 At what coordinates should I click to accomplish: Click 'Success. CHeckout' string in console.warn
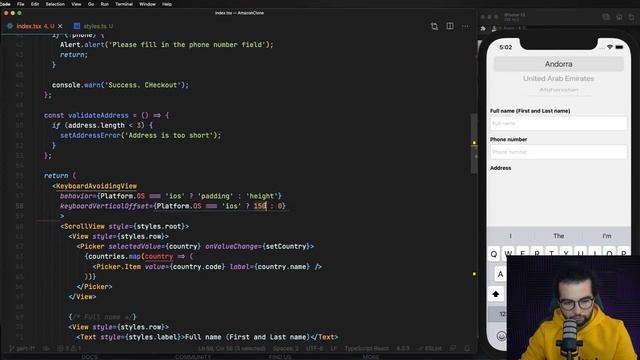click(x=142, y=85)
